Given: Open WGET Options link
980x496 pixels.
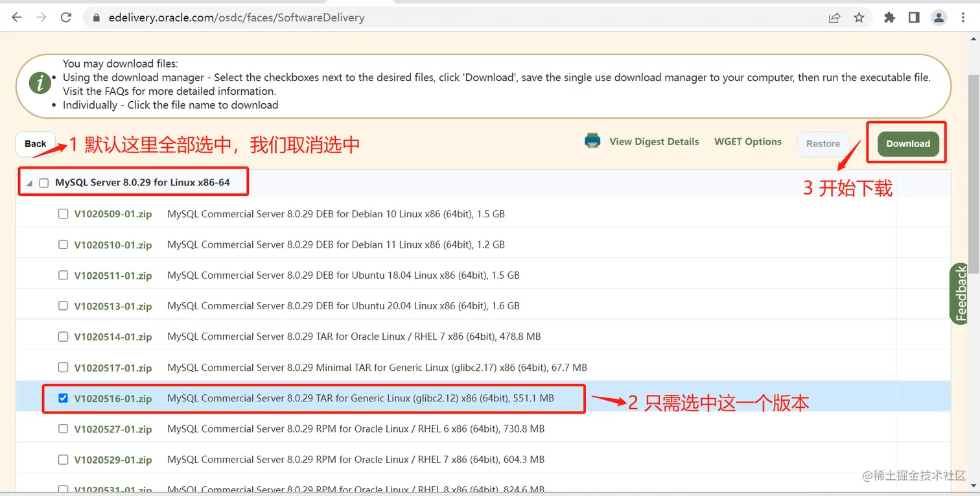Looking at the screenshot, I should coord(748,141).
